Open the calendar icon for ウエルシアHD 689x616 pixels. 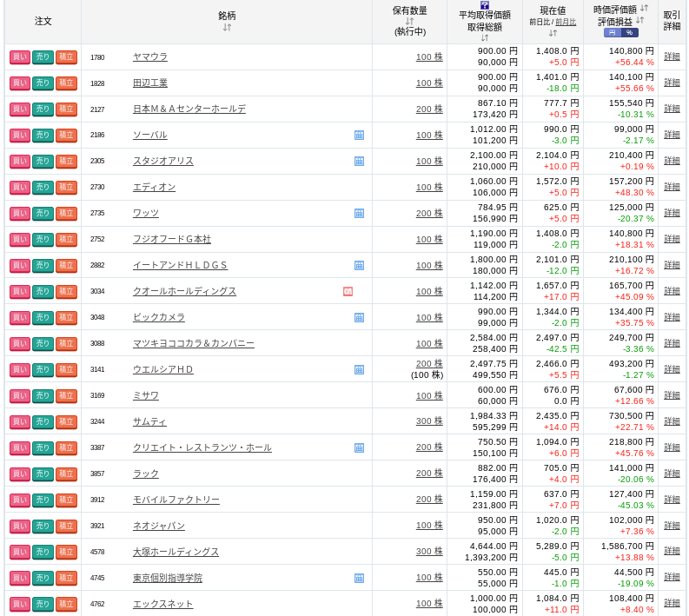[x=359, y=369]
